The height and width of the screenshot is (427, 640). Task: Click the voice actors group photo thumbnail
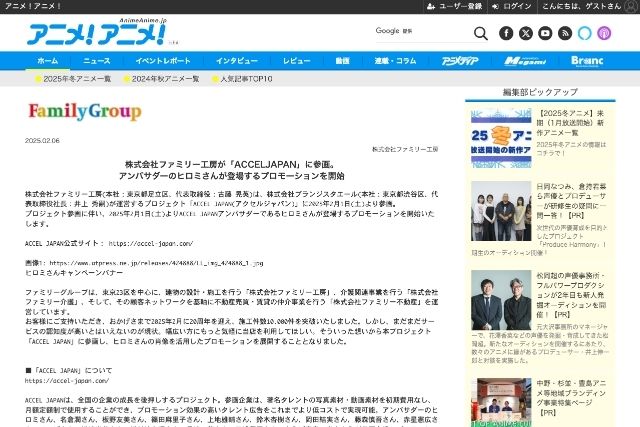point(501,211)
